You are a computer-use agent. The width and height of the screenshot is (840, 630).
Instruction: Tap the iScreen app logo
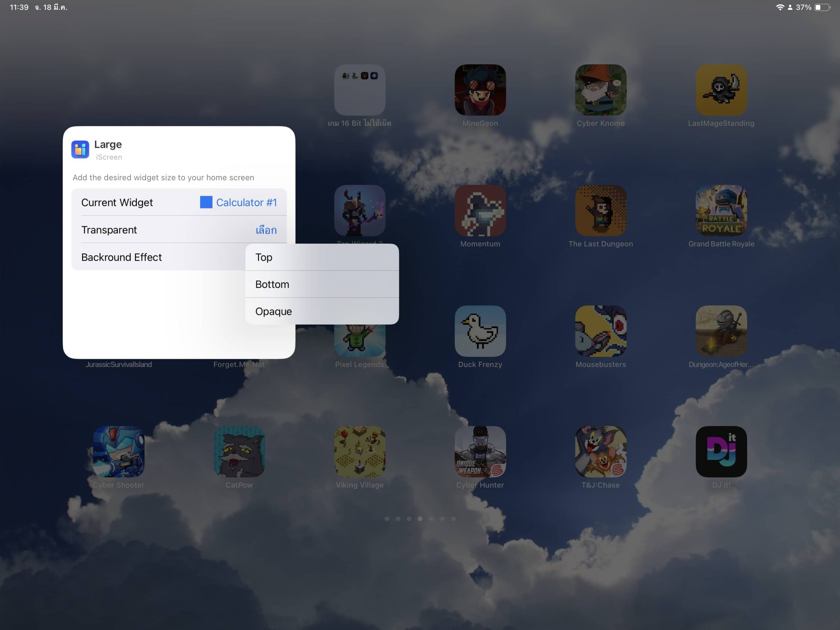(x=80, y=149)
